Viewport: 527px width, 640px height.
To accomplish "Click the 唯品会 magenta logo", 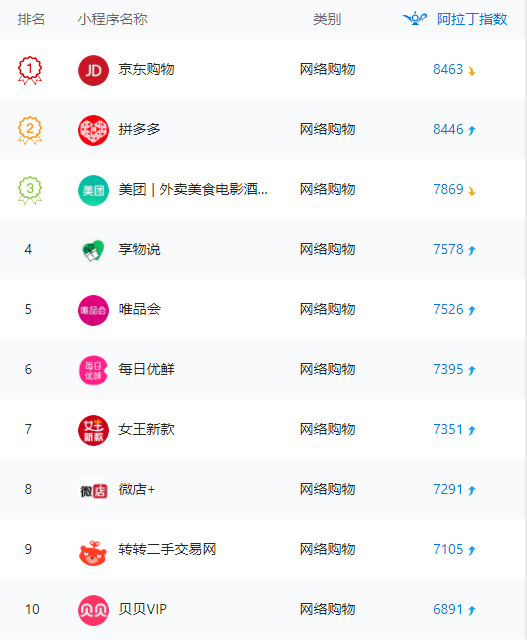I will click(x=93, y=310).
